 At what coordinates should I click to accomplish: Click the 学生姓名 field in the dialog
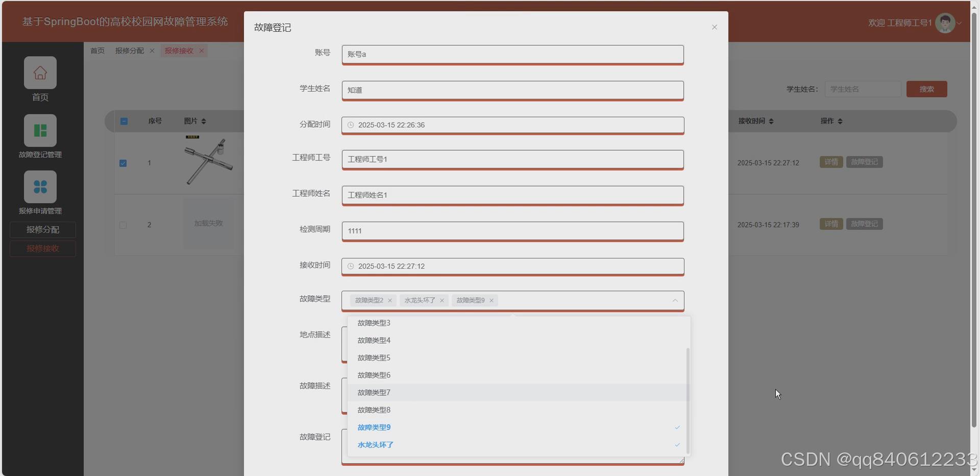(513, 90)
